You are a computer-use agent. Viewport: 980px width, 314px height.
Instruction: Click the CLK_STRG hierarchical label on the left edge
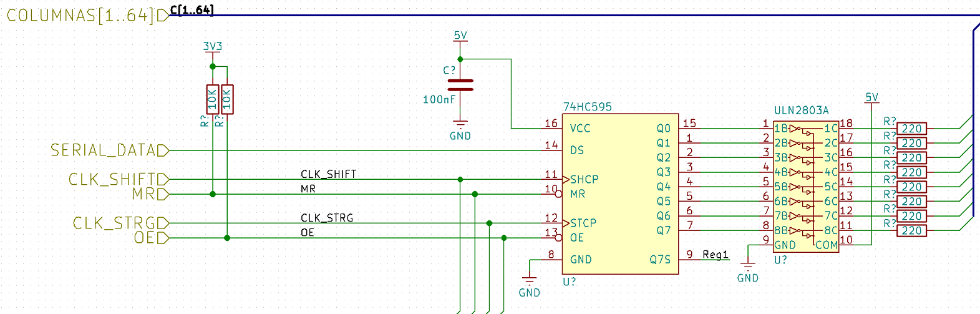click(121, 223)
